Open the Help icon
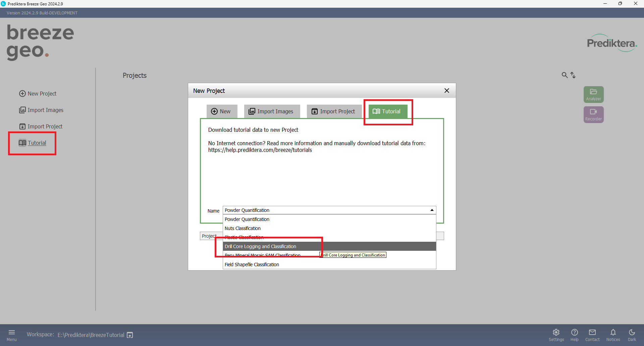 pyautogui.click(x=574, y=335)
